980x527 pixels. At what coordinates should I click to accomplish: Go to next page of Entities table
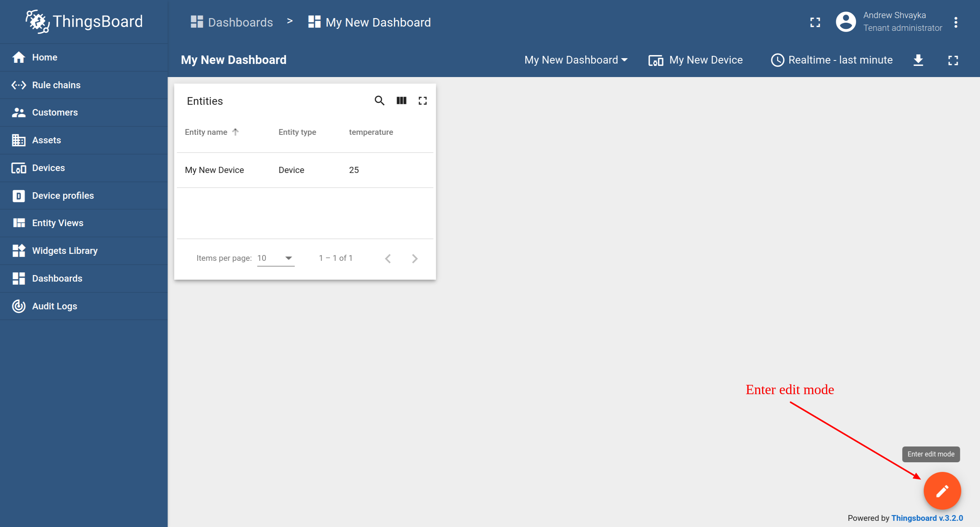414,258
